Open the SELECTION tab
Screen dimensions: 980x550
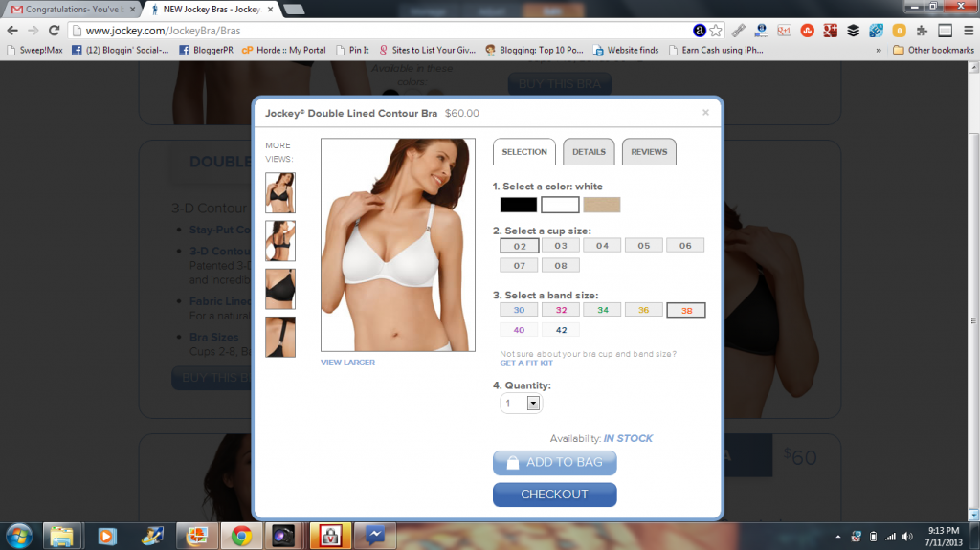[x=524, y=152]
